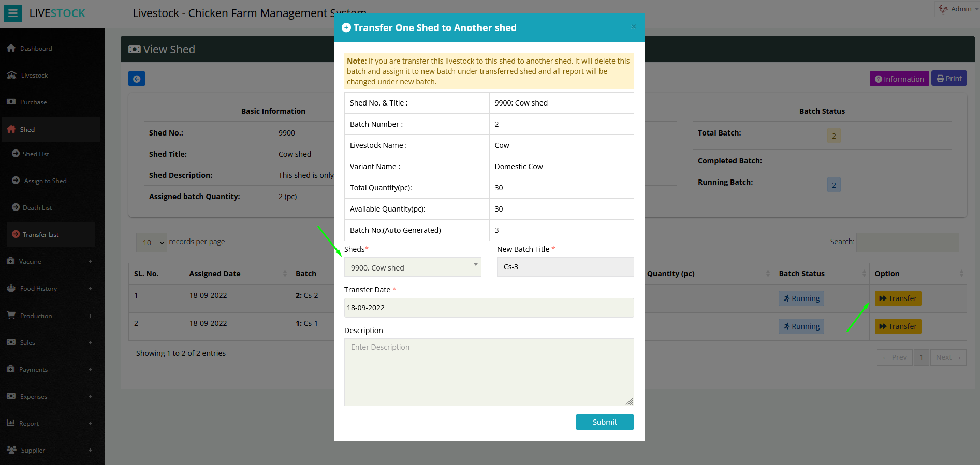980x465 pixels.
Task: Click the New Batch Title field
Action: (565, 267)
